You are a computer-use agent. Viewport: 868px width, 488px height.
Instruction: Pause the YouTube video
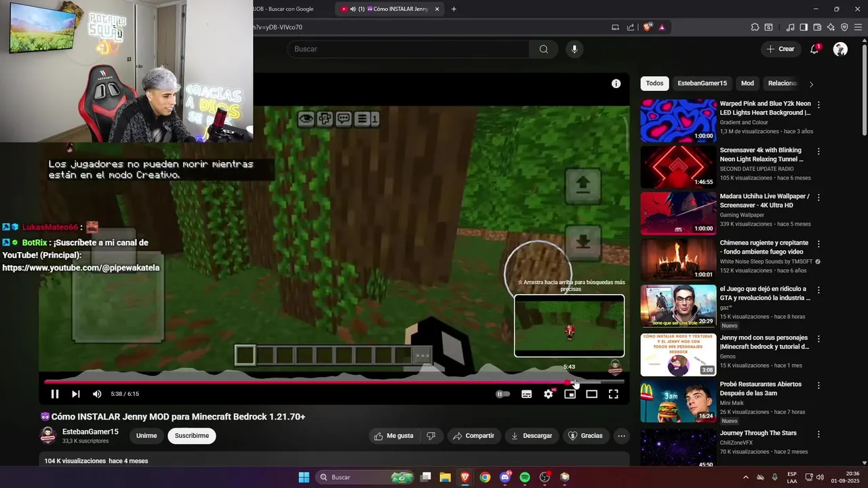pos(55,394)
